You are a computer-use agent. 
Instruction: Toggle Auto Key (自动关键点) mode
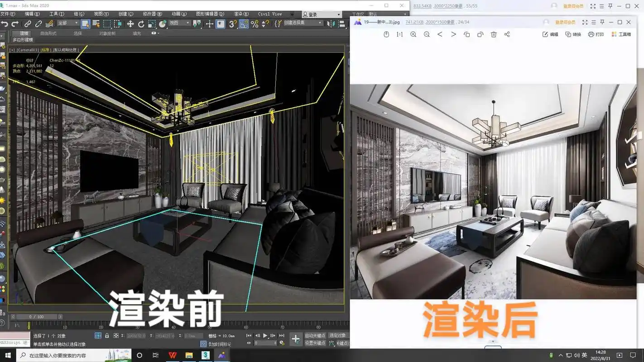tap(315, 335)
